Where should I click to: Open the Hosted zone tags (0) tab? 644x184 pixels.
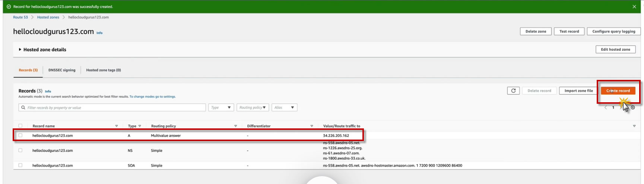point(104,70)
